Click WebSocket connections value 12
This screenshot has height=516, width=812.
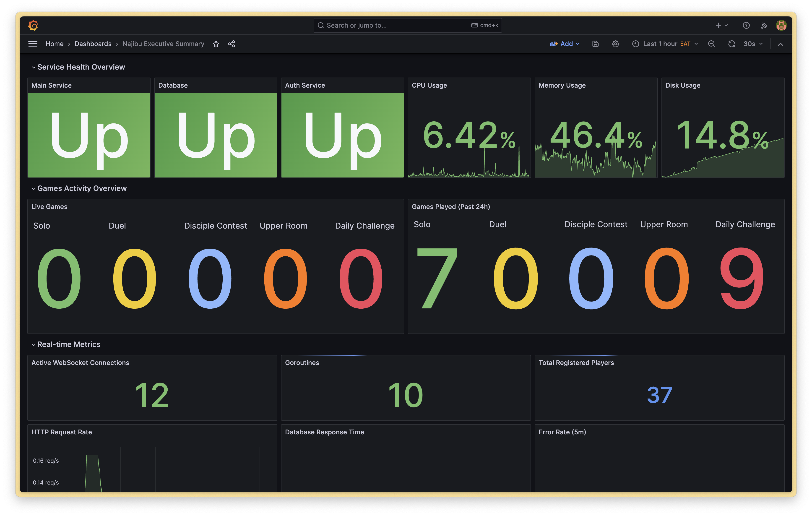point(152,395)
